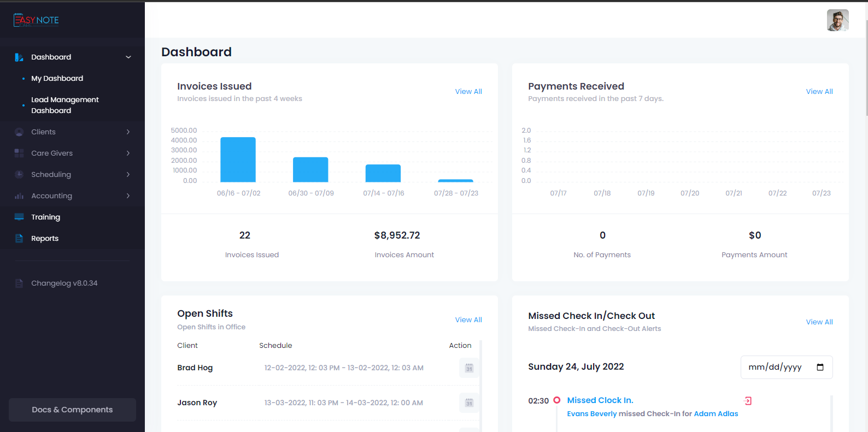Click the Reports document icon

point(19,239)
